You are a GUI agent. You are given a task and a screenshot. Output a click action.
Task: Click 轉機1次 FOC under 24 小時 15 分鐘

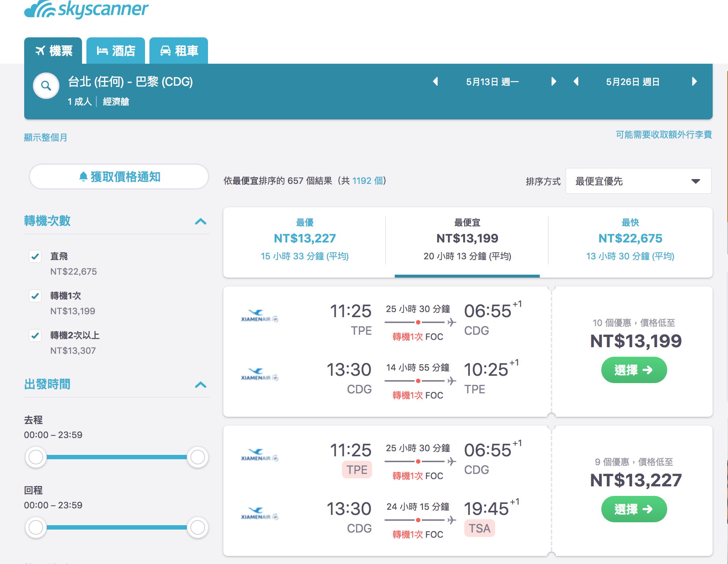click(x=418, y=534)
